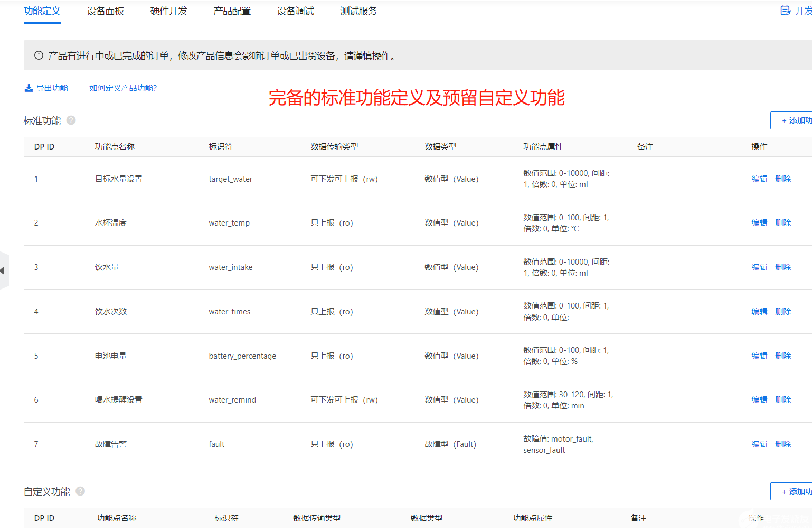
Task: Edit the 目标水量设置 function row
Action: [759, 179]
